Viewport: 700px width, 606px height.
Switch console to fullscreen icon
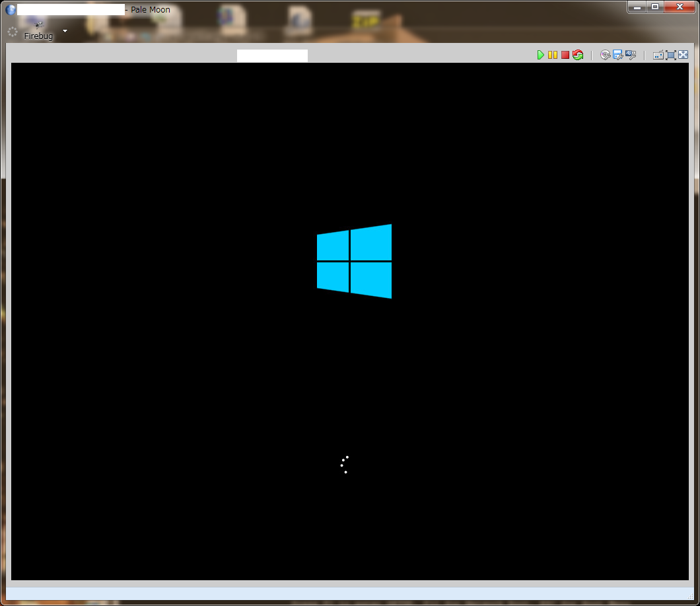[670, 56]
